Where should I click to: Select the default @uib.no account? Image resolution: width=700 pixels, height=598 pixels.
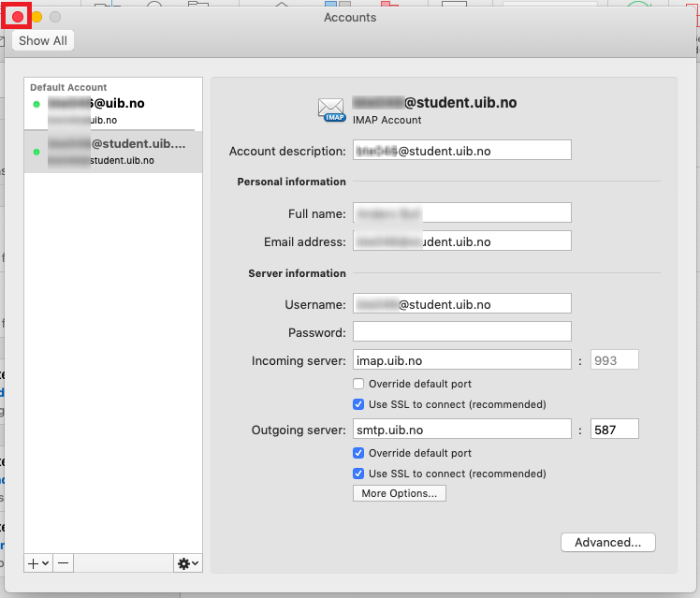[112, 111]
